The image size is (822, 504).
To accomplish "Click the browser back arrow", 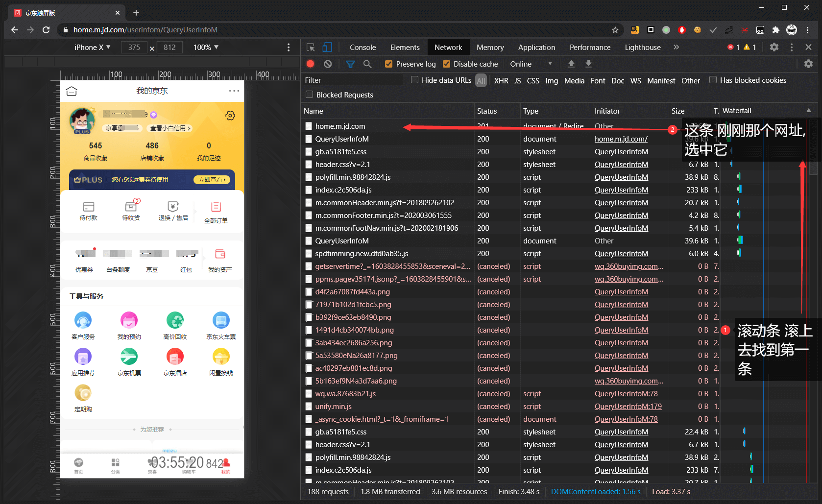I will coord(15,30).
